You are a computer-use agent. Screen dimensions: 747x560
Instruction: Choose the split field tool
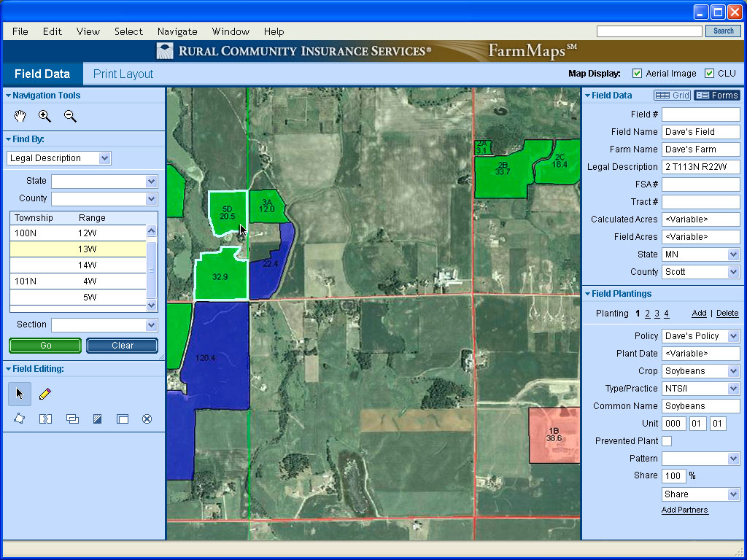coord(45,419)
